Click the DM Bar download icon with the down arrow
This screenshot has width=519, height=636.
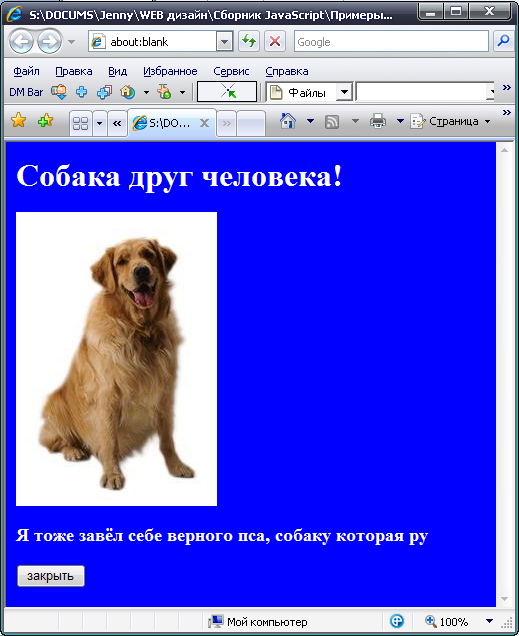coord(59,92)
